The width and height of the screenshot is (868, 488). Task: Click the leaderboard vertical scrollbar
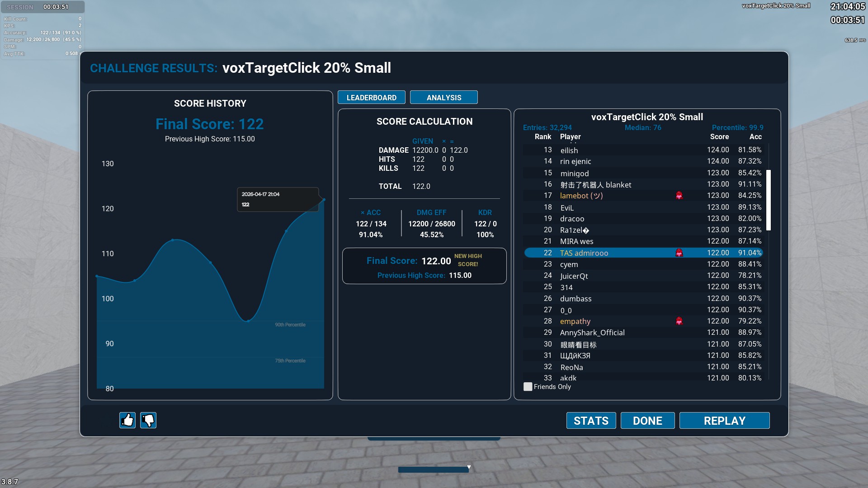point(769,200)
